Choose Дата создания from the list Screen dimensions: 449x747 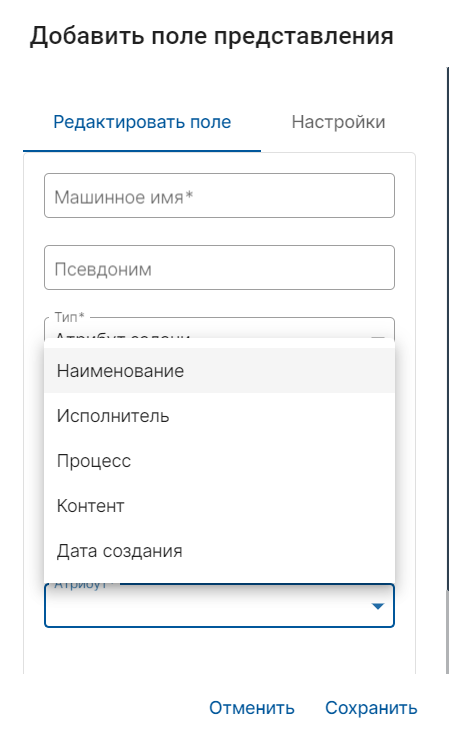coord(219,551)
